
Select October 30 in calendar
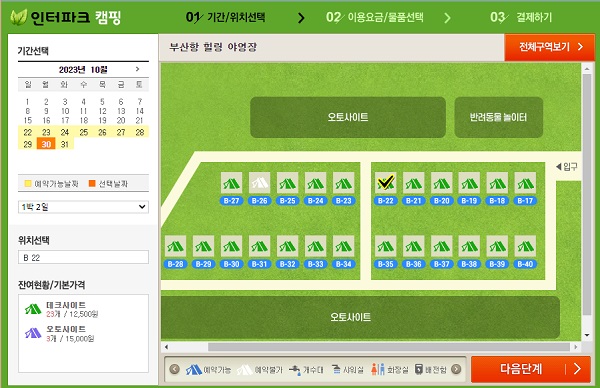point(46,144)
